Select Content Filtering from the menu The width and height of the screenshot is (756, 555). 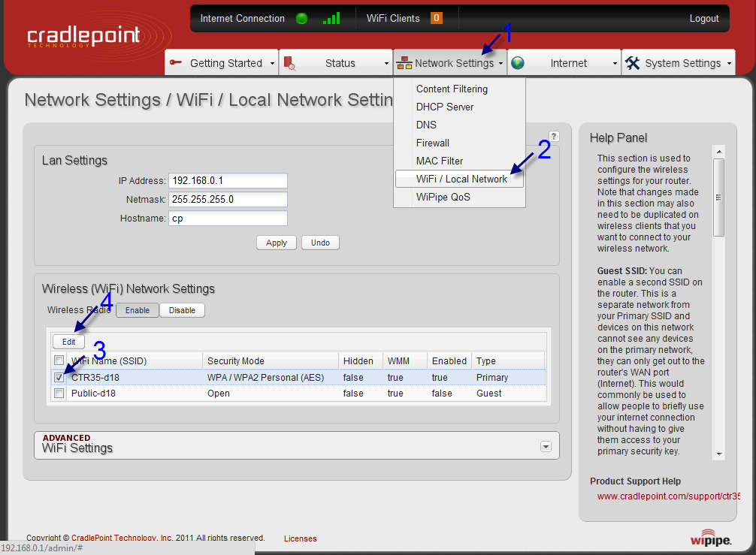452,89
